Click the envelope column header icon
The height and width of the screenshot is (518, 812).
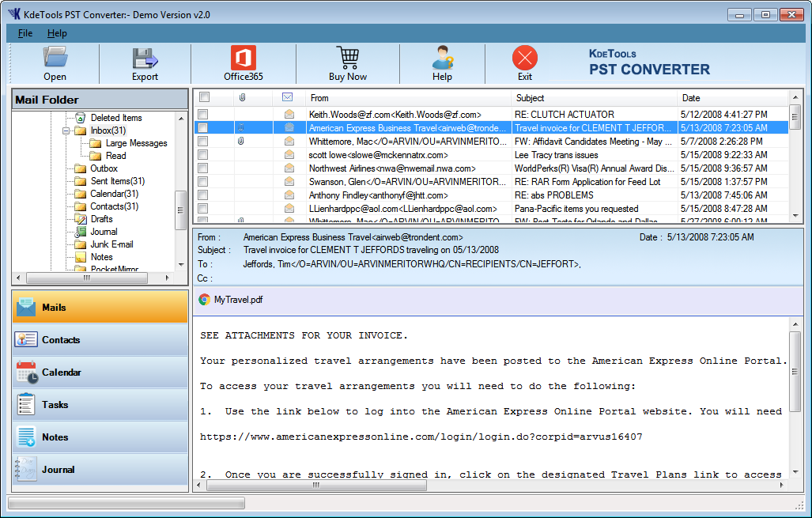click(288, 97)
